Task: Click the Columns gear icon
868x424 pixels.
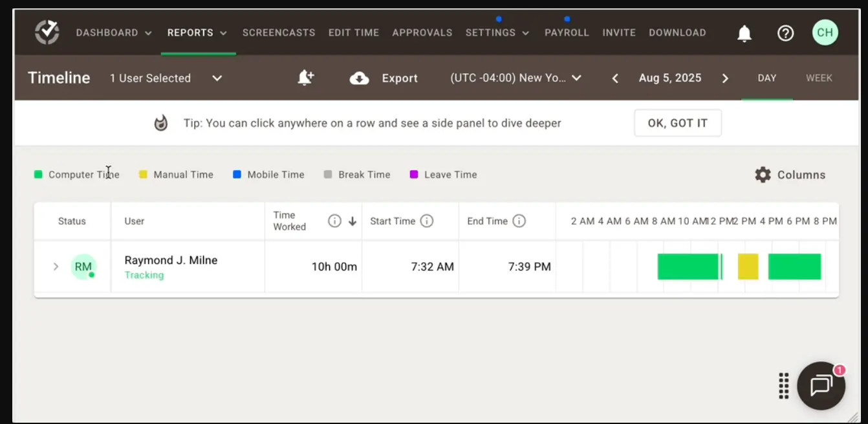Action: (x=763, y=175)
